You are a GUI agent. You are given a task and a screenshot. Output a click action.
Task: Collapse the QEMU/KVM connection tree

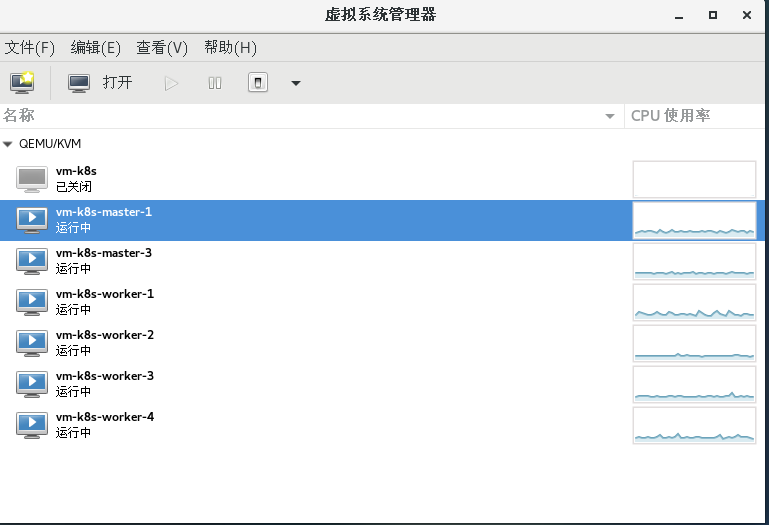pos(9,144)
